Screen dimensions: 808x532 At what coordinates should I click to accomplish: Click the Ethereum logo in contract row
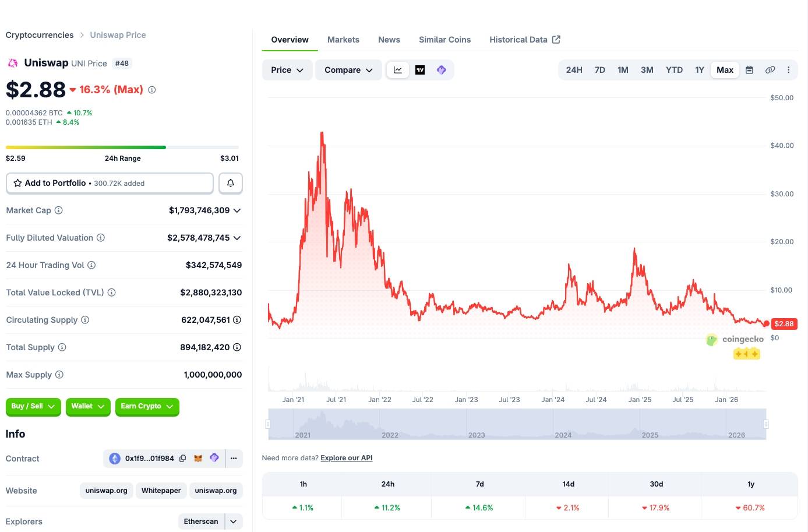click(115, 459)
